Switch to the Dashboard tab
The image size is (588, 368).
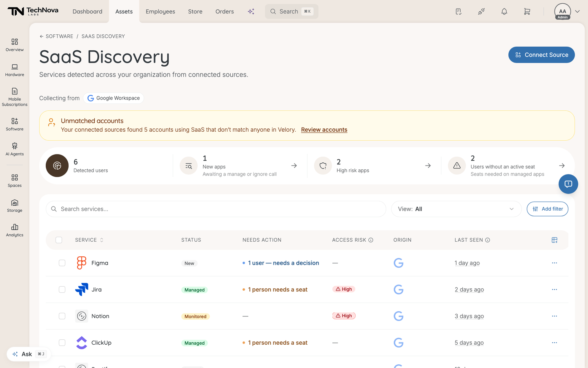[x=87, y=11]
